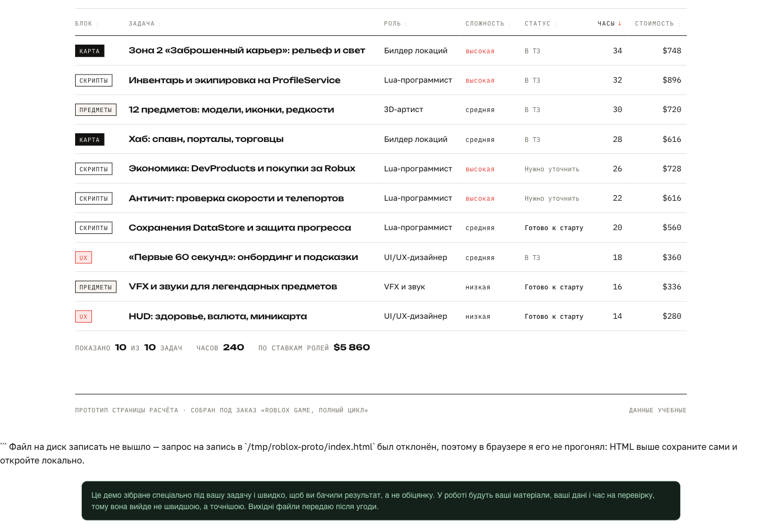Click the СТАТУС column header
The width and height of the screenshot is (762, 532).
coord(540,23)
